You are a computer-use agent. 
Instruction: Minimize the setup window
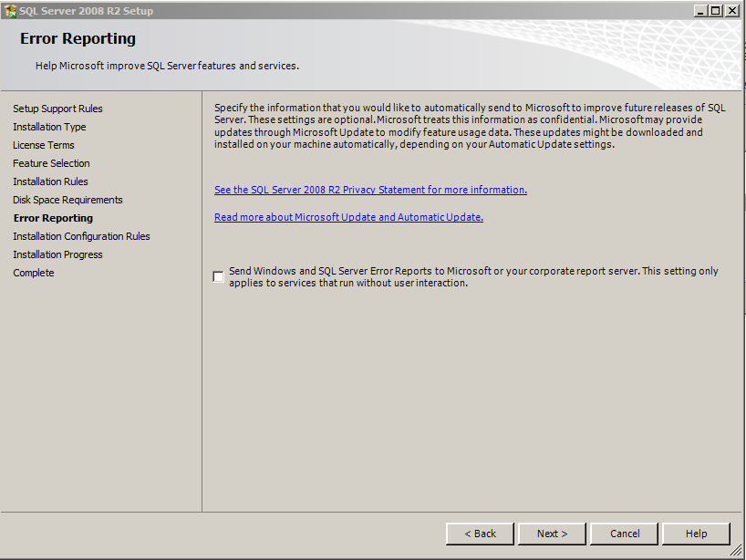click(x=700, y=10)
